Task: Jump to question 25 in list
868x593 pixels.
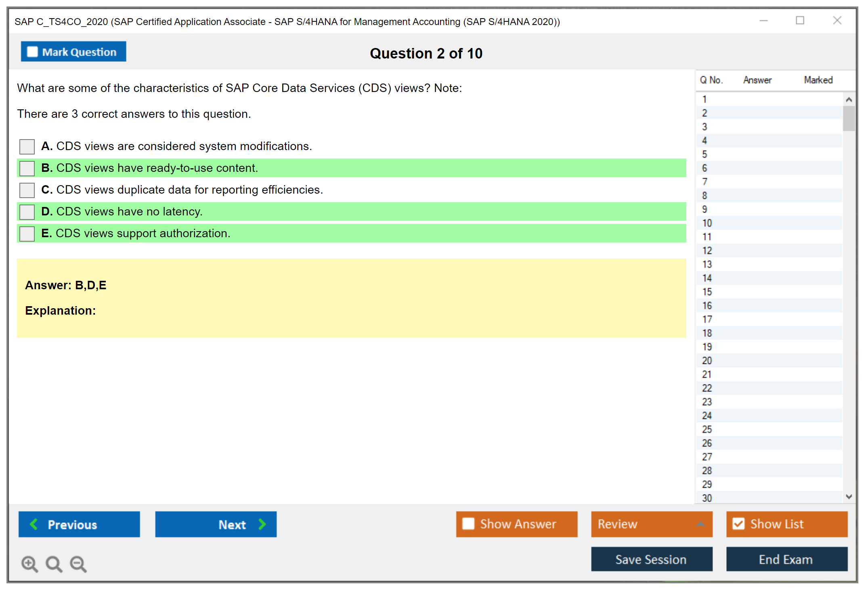Action: [x=707, y=429]
